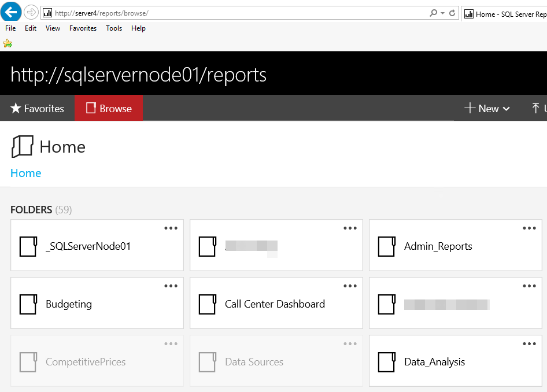Screen dimensions: 547x392
Task: Click the browser Forward arrow button
Action: tap(31, 13)
